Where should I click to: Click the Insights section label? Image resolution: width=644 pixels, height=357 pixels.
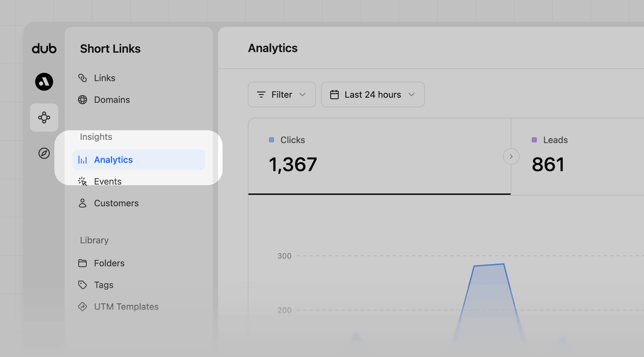click(96, 137)
